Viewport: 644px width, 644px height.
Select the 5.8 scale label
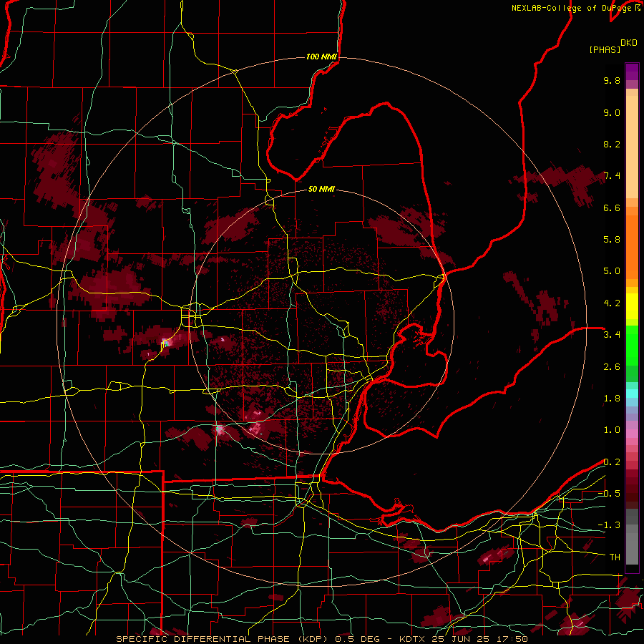click(612, 240)
